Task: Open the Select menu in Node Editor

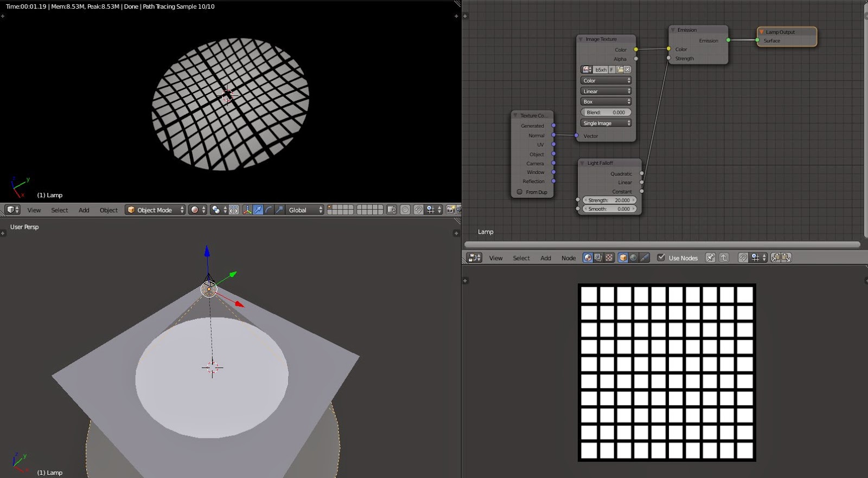Action: click(x=521, y=258)
